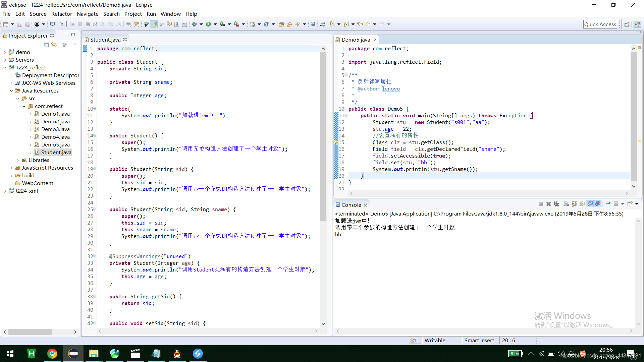The width and height of the screenshot is (644, 362).
Task: Click the Quick Access field
Action: (x=600, y=24)
